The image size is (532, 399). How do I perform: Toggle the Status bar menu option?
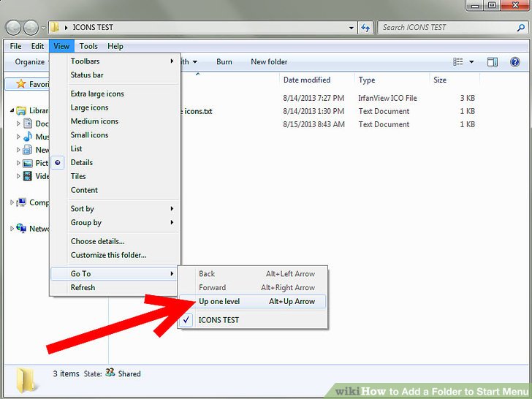[x=115, y=75]
